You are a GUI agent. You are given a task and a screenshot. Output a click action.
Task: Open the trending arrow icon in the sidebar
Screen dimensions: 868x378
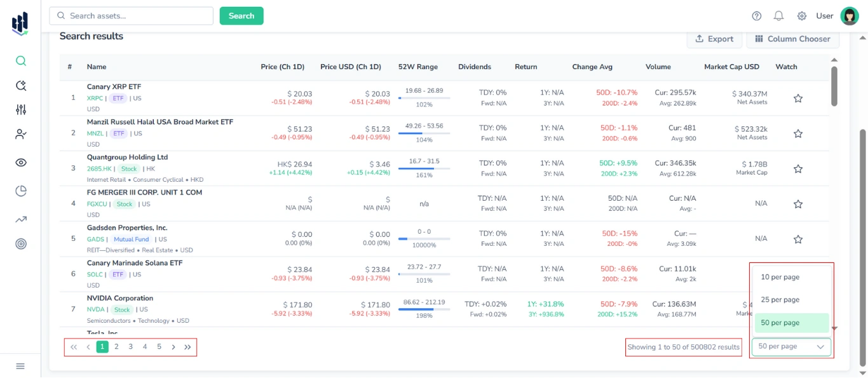21,219
